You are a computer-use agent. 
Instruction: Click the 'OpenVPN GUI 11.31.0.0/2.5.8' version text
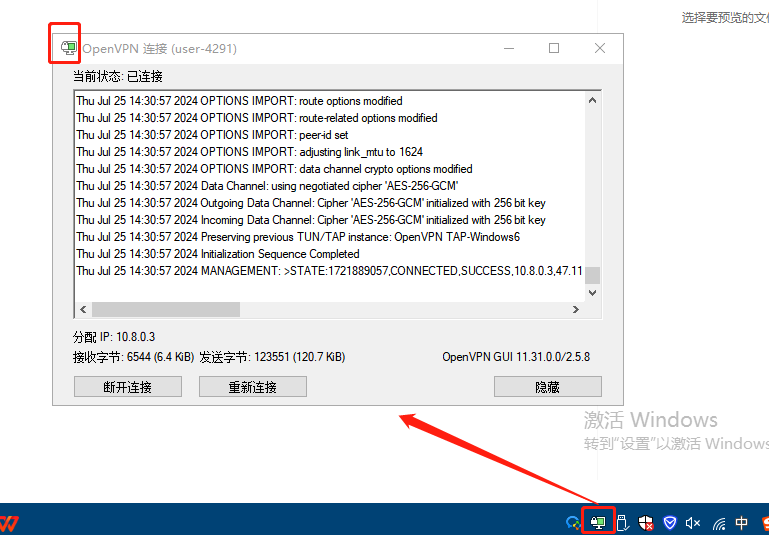tap(516, 357)
